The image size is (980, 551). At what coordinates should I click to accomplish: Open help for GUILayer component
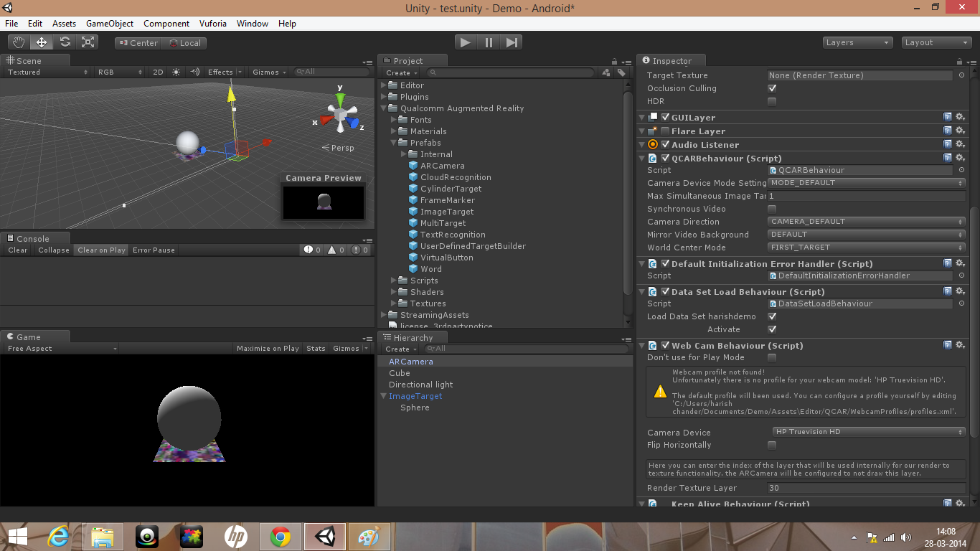point(948,117)
